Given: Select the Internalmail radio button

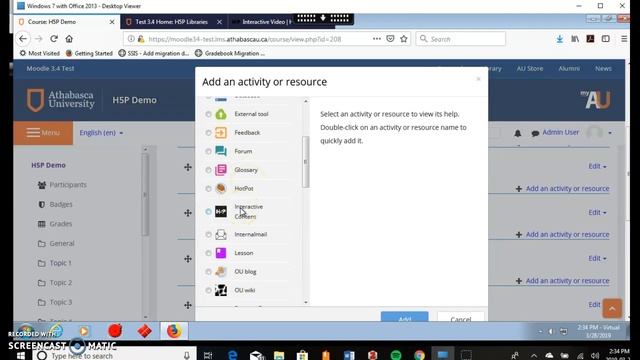Looking at the screenshot, I should (x=209, y=235).
